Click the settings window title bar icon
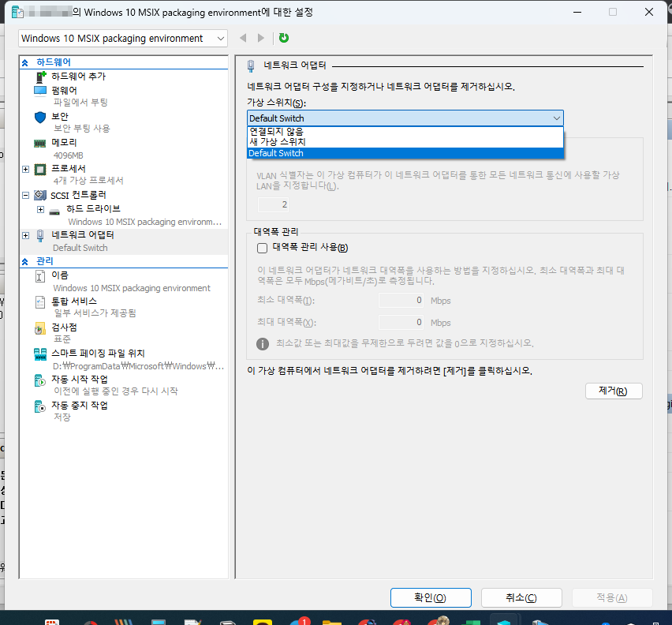Viewport: 672px width, 625px height. [17, 12]
